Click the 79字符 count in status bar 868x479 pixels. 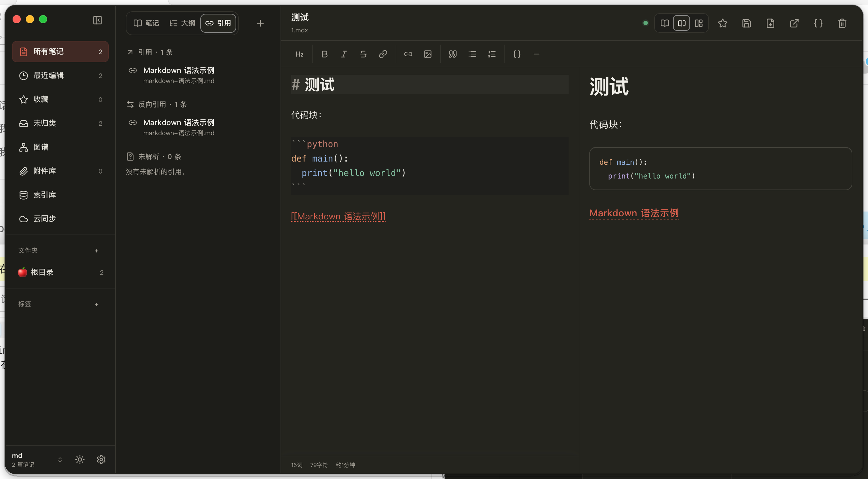[319, 465]
